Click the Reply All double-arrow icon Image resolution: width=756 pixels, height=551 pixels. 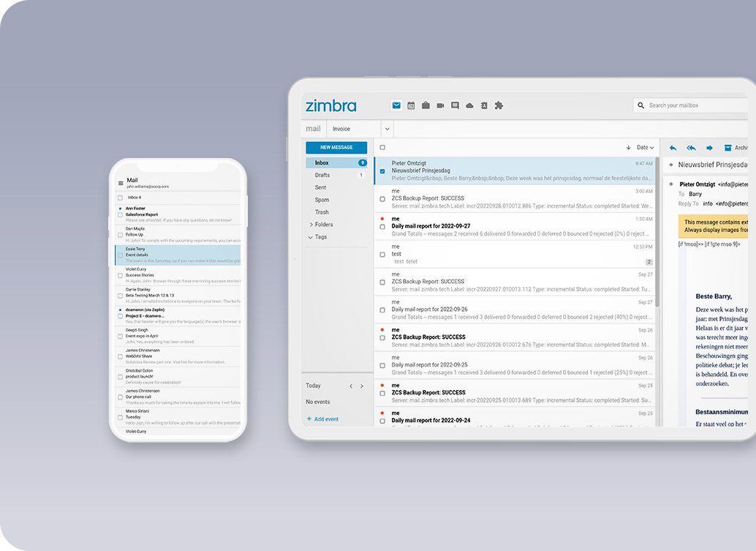(692, 148)
